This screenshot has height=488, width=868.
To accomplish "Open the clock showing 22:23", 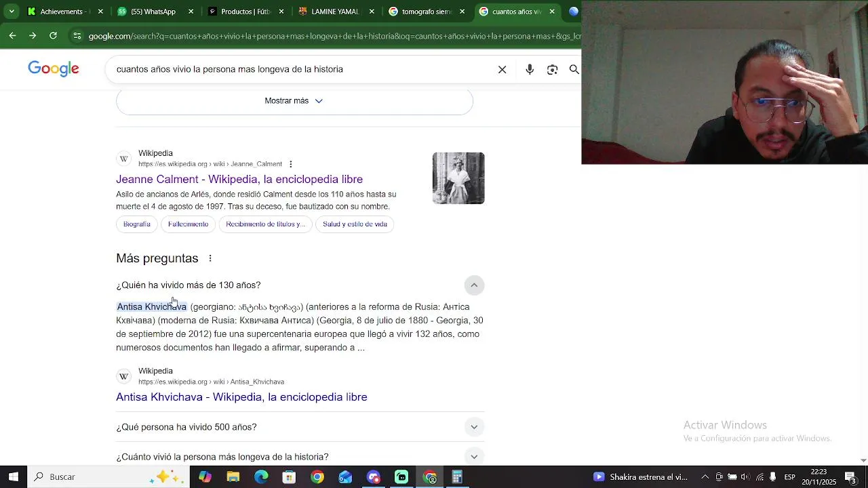I will pos(818,477).
